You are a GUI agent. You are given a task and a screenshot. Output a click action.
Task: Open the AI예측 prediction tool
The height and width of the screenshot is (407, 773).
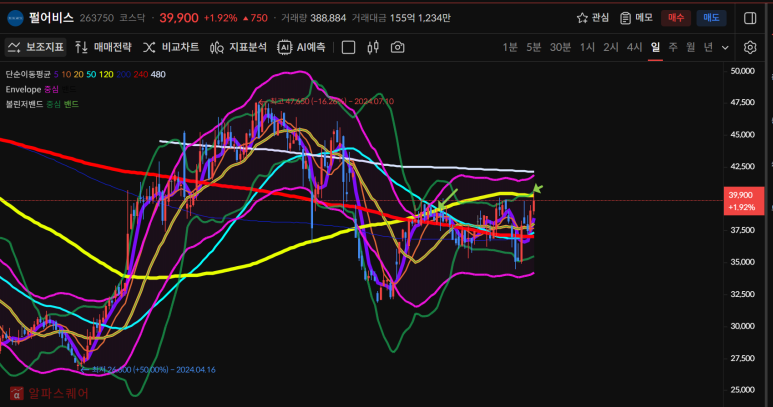(x=301, y=47)
